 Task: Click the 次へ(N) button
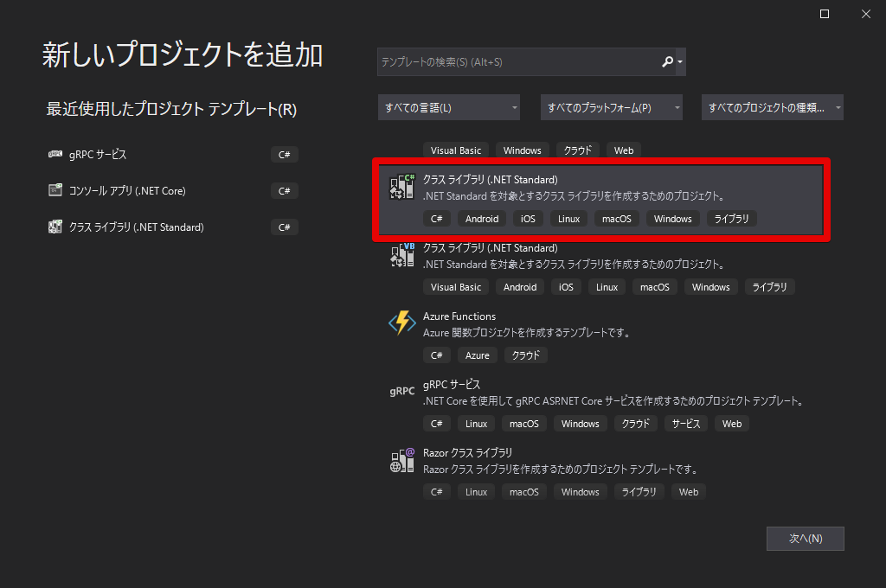point(806,539)
